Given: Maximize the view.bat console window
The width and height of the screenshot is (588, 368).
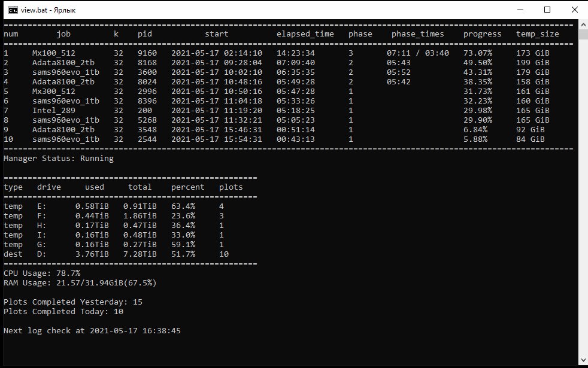Looking at the screenshot, I should click(547, 10).
